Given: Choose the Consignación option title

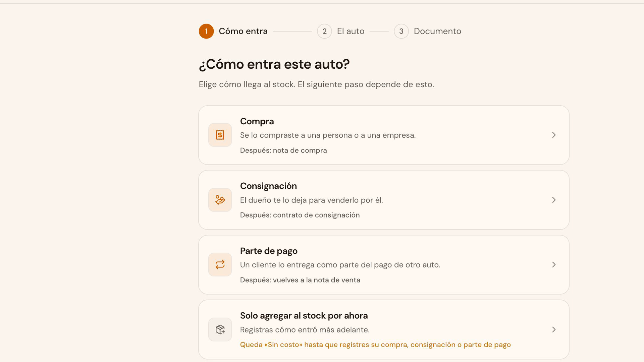Looking at the screenshot, I should (x=268, y=186).
